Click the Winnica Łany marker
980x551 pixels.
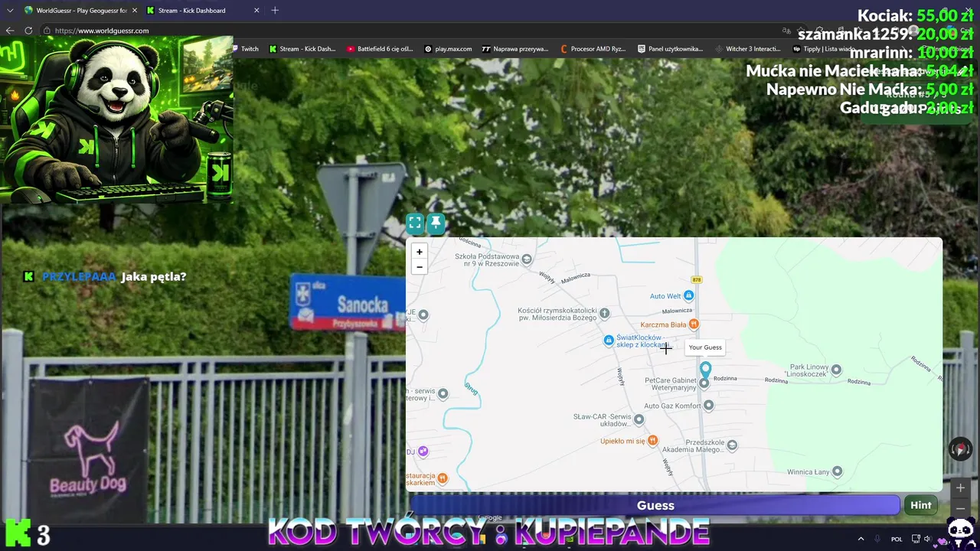coord(837,471)
